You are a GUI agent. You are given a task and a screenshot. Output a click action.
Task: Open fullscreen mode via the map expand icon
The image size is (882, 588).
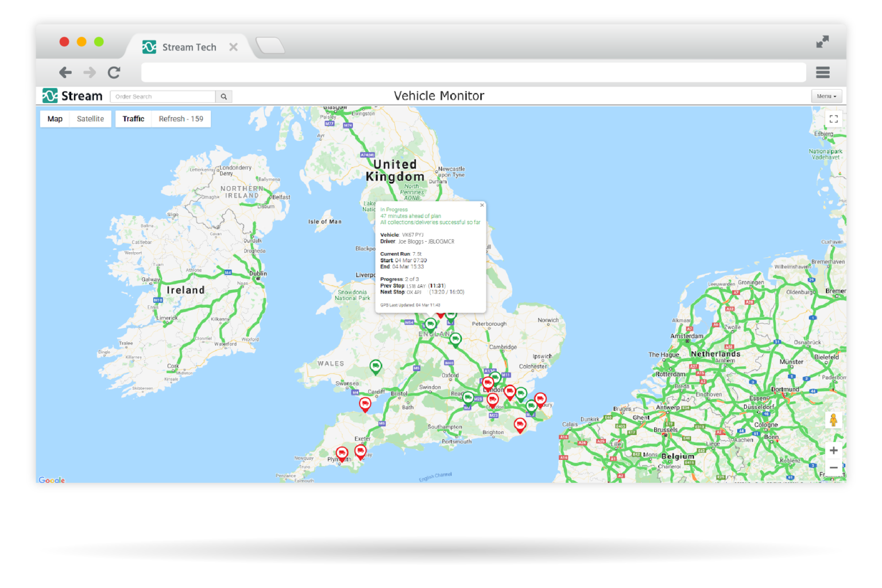(x=834, y=118)
